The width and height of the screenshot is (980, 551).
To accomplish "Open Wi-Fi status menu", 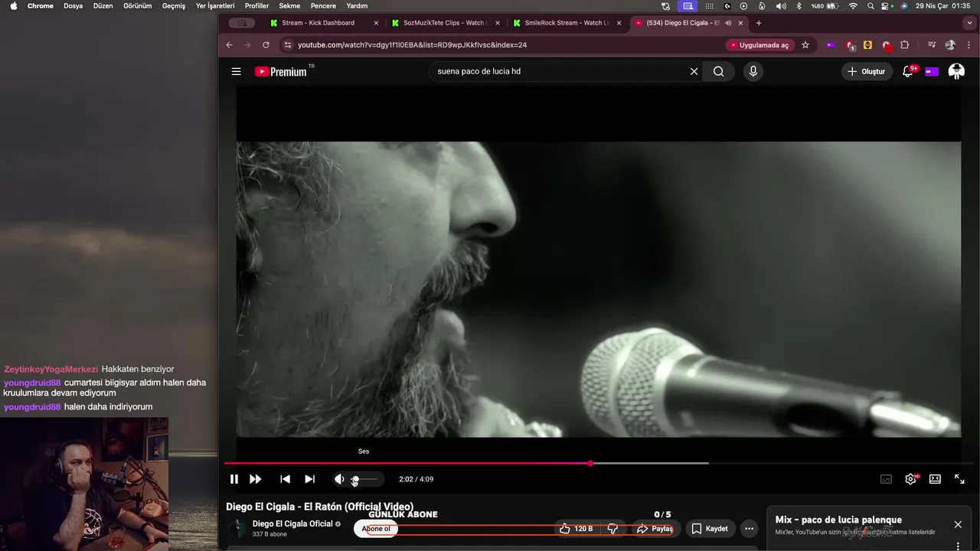I will pyautogui.click(x=853, y=5).
